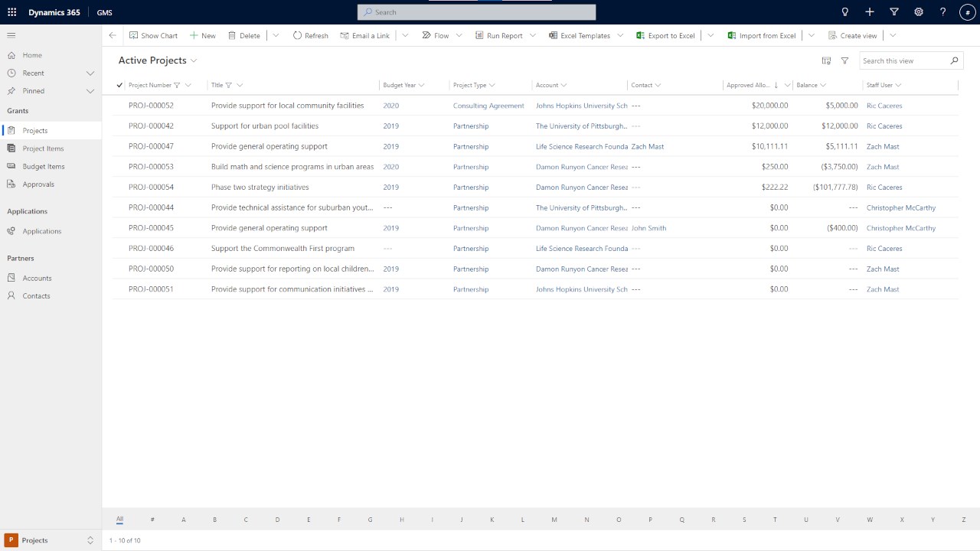Click Email a Link
This screenshot has width=980, height=551.
[365, 35]
